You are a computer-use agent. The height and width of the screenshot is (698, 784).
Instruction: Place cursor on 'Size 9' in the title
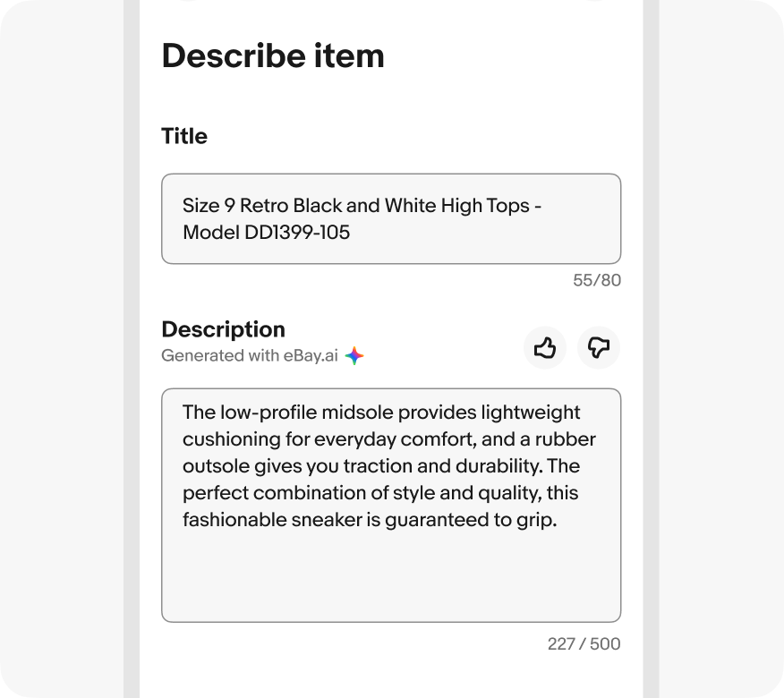point(209,206)
